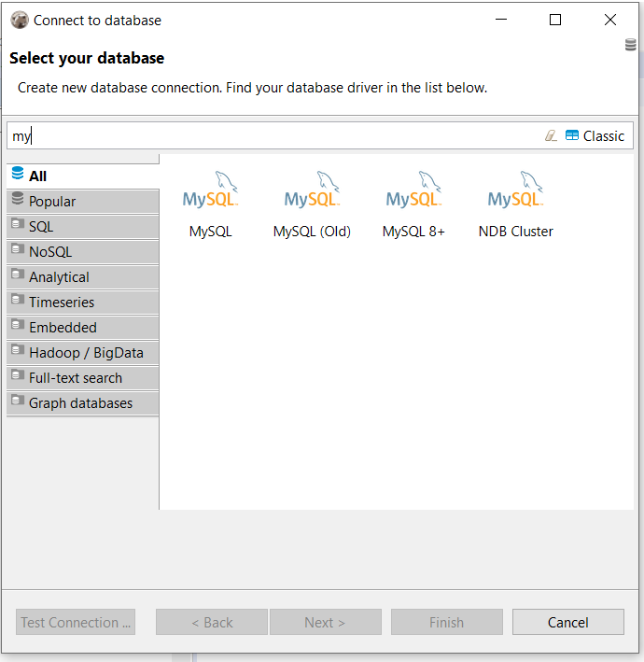Cancel the Connect to database dialog
The image size is (644, 662).
(568, 622)
